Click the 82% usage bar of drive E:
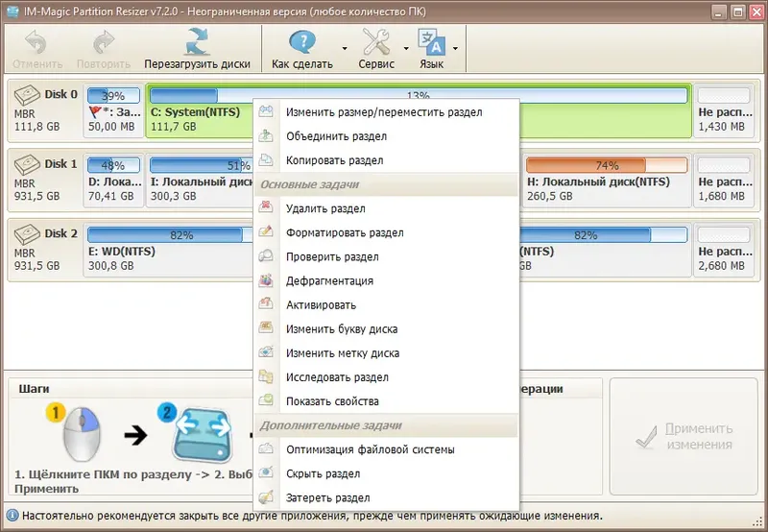This screenshot has height=532, width=768. 170,235
